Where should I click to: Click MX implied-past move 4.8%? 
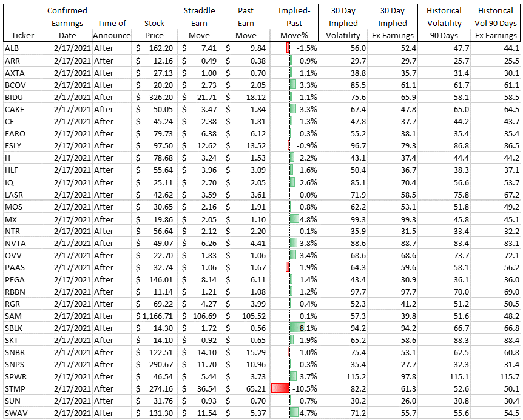(x=294, y=219)
